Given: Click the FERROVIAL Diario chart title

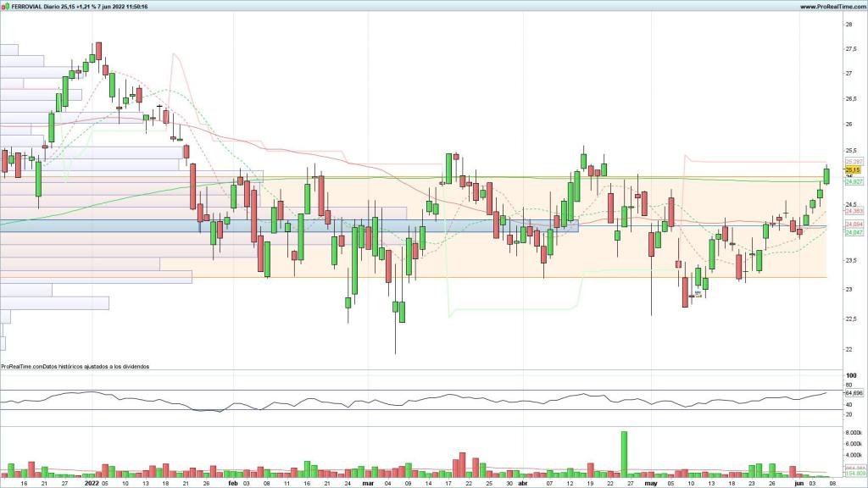Looking at the screenshot, I should [x=75, y=6].
